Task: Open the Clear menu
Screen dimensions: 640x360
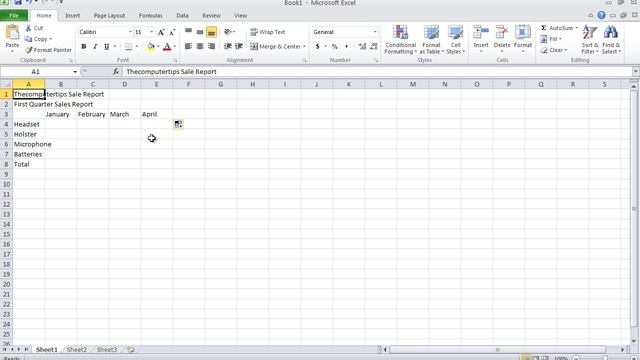Action: click(554, 50)
